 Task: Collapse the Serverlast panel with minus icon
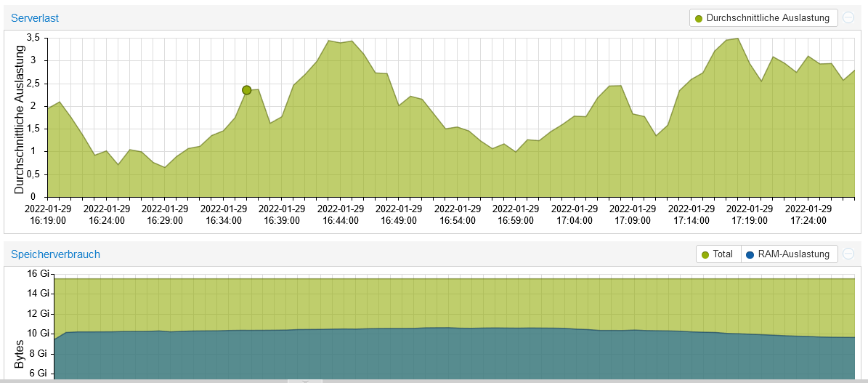(848, 17)
